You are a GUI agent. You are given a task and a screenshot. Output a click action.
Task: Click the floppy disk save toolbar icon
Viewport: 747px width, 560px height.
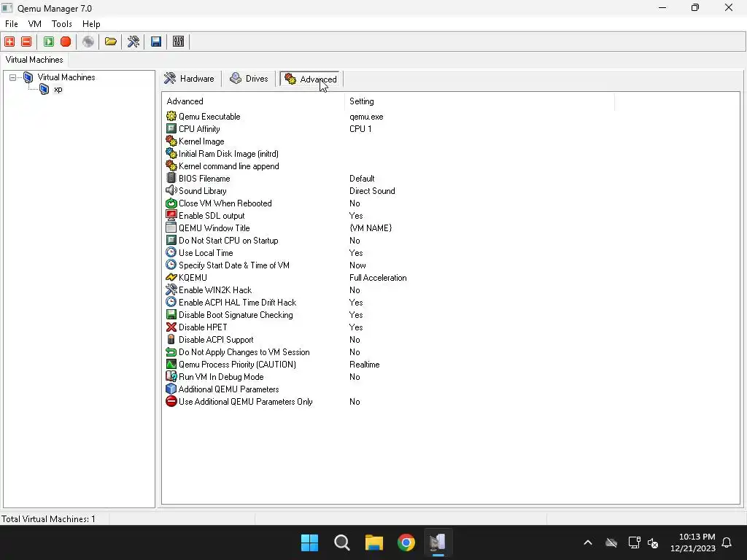(x=156, y=42)
